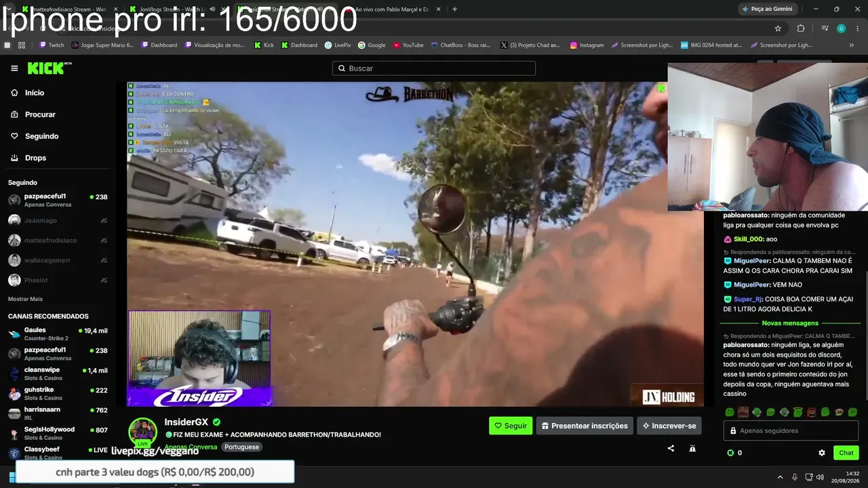Image resolution: width=868 pixels, height=488 pixels.
Task: Click the Novas mensagens divider link
Action: coord(790,323)
